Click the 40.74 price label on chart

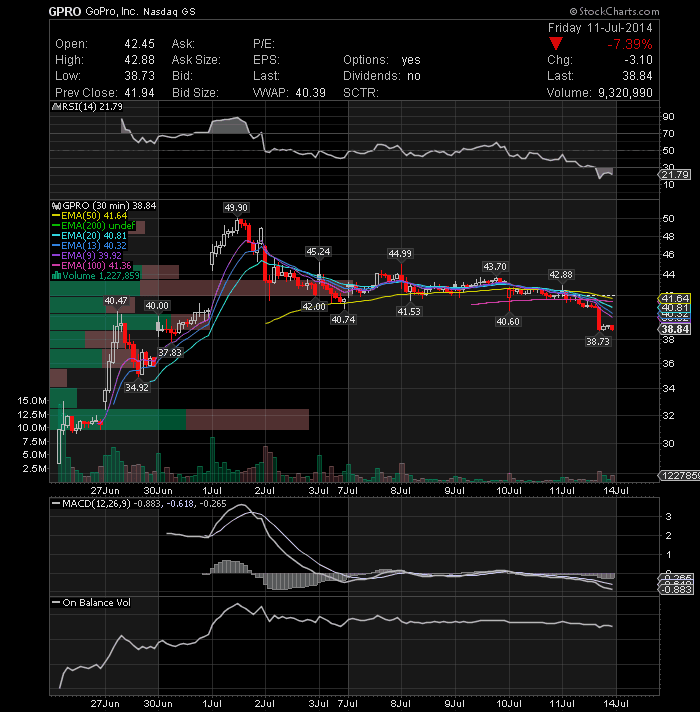pos(343,320)
